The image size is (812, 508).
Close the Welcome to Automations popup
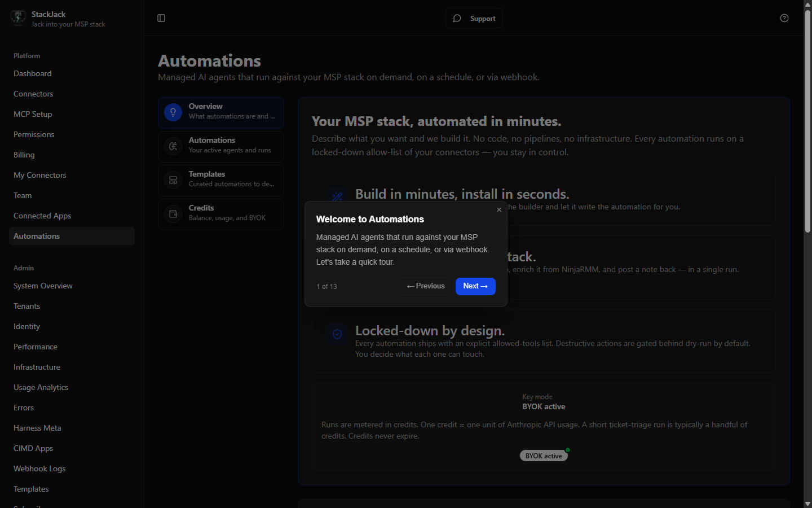point(499,209)
